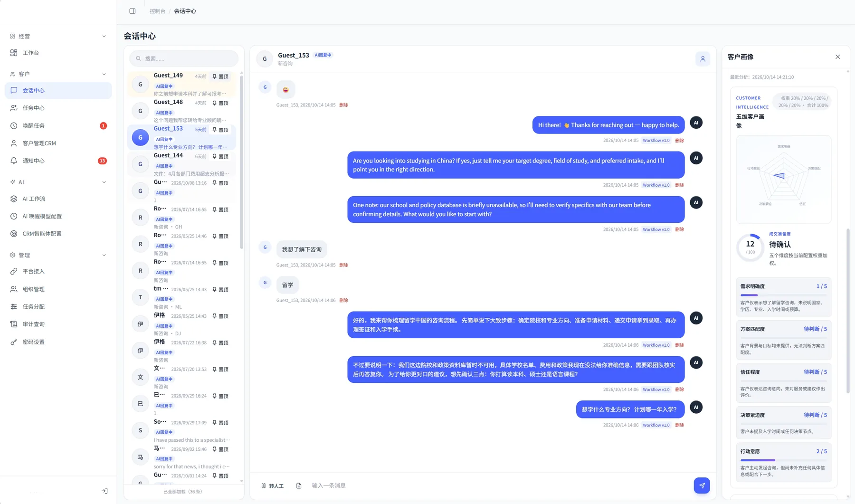Open the 工作台 workbench icon
Image resolution: width=855 pixels, height=504 pixels.
14,53
